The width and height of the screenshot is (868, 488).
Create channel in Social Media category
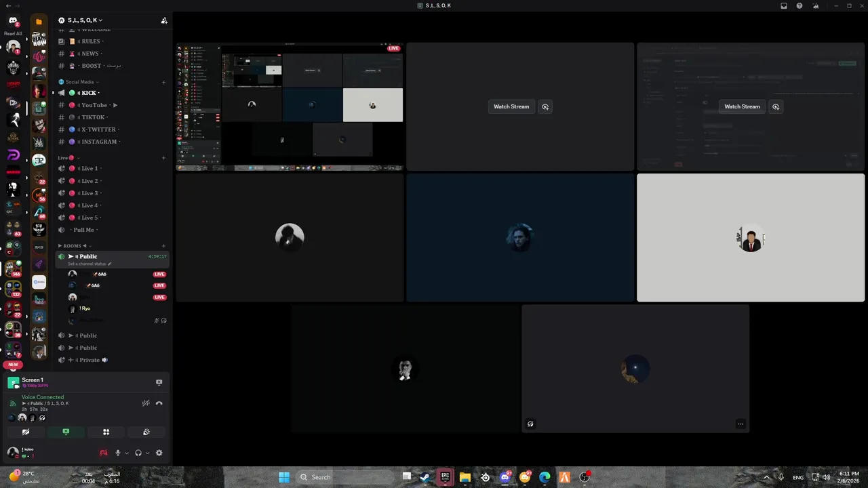[x=163, y=82]
